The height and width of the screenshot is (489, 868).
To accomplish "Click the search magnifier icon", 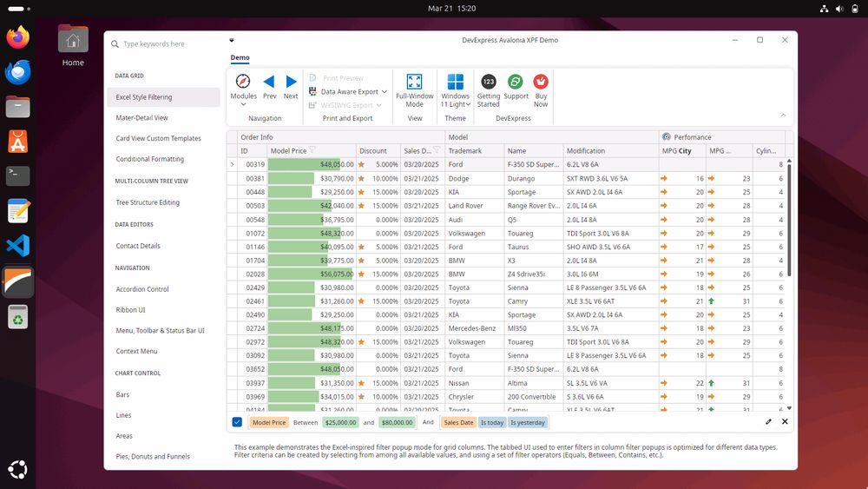I will coord(115,43).
